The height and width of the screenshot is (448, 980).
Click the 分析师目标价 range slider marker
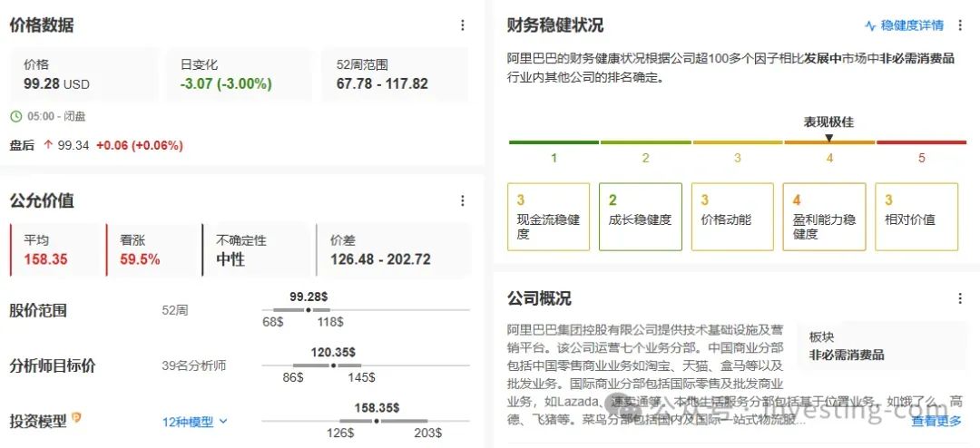click(333, 365)
